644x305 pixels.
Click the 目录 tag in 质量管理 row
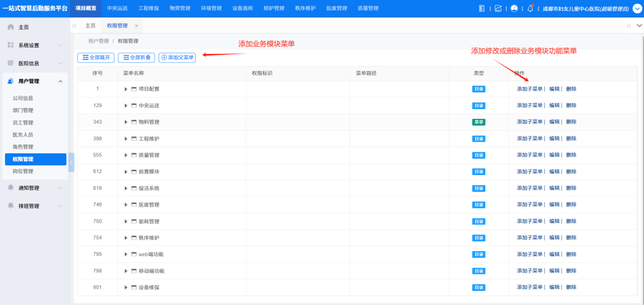tap(478, 155)
